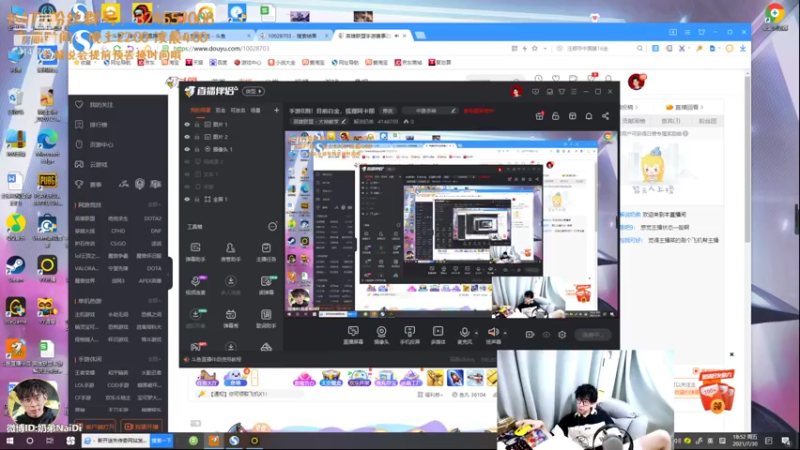Open the 多媒体 source option
800x450 pixels.
pos(438,335)
